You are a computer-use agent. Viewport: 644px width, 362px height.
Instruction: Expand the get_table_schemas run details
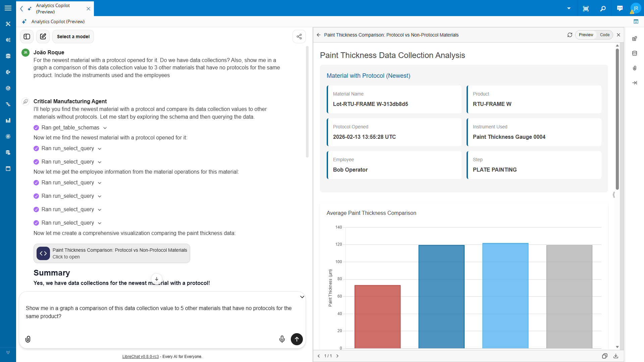point(105,128)
